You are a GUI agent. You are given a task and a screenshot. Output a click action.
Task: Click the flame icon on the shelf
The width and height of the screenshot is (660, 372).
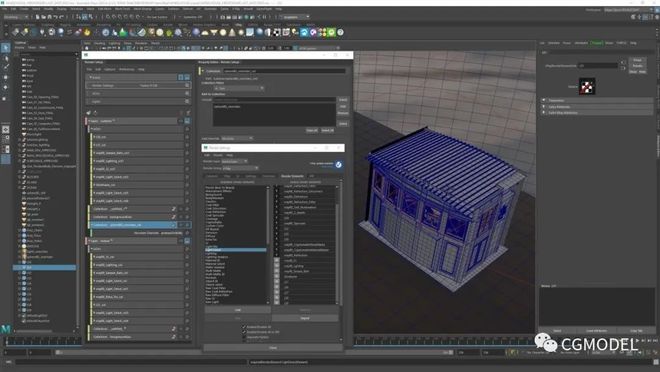(x=87, y=32)
